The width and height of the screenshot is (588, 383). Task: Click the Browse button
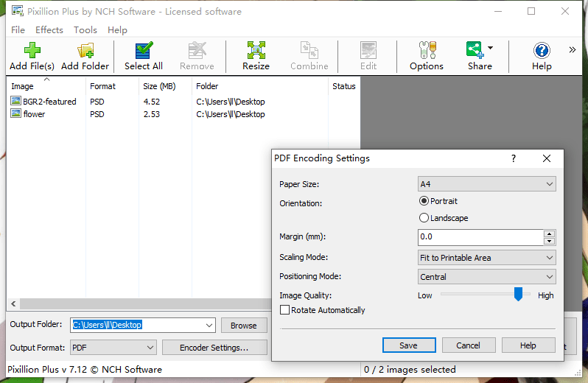(x=244, y=326)
